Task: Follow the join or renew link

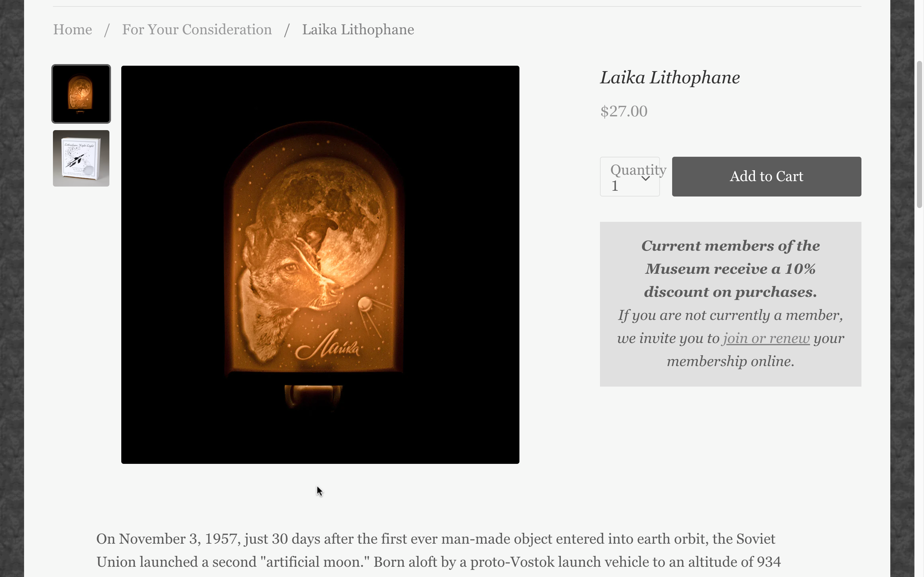Action: (766, 339)
